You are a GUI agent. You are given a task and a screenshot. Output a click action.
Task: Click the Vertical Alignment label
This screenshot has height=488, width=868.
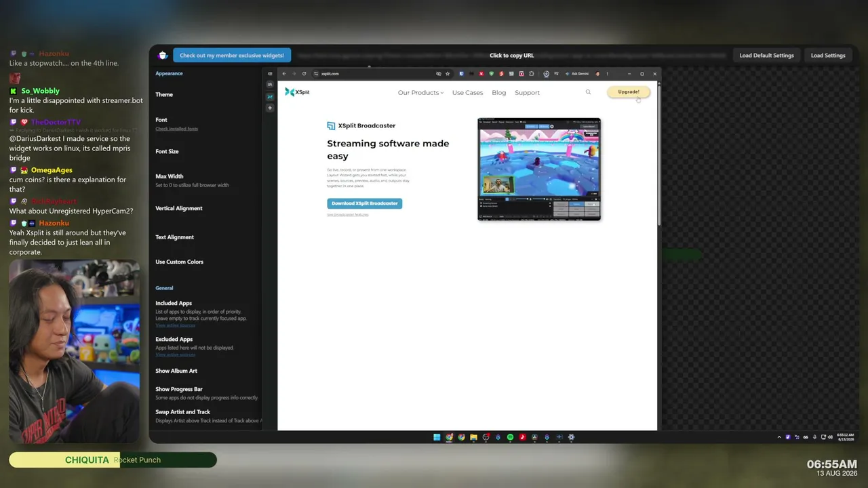[179, 209]
